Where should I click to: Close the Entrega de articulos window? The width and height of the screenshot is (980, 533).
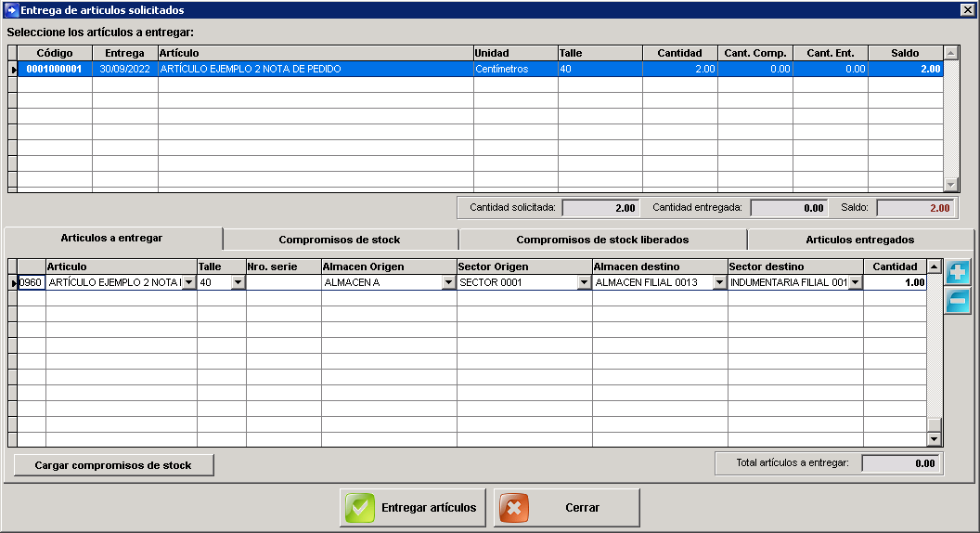(x=966, y=10)
